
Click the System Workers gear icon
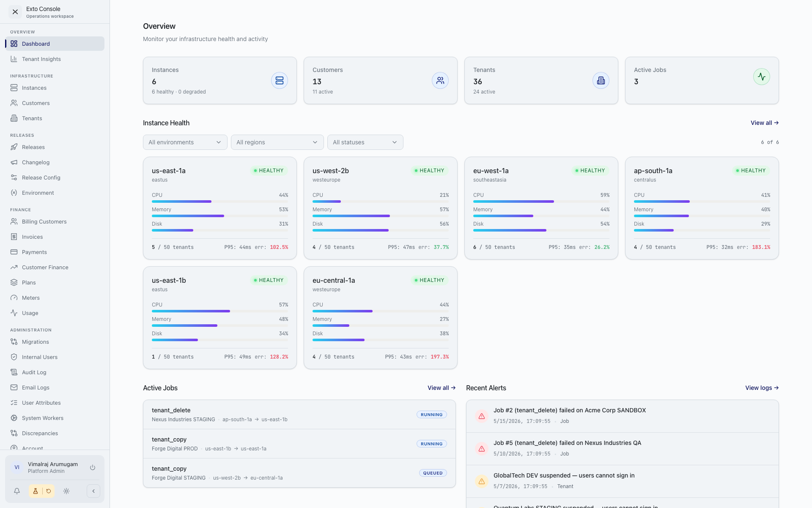click(x=14, y=418)
